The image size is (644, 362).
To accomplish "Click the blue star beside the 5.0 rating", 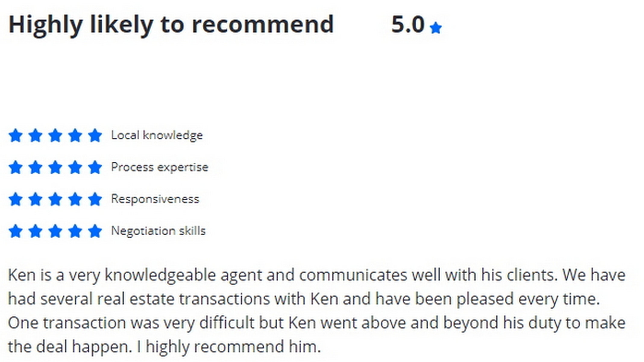I will point(435,28).
